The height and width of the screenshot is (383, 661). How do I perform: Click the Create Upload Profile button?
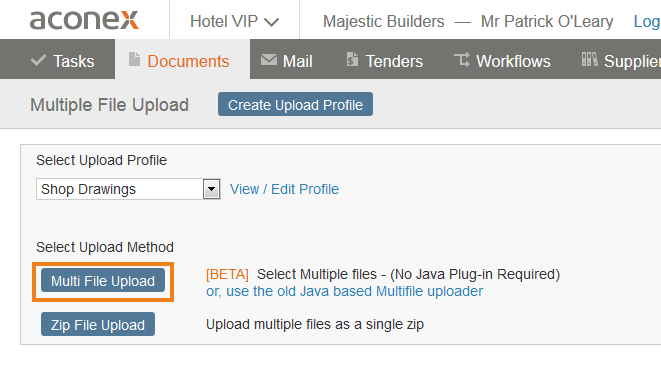coord(296,104)
